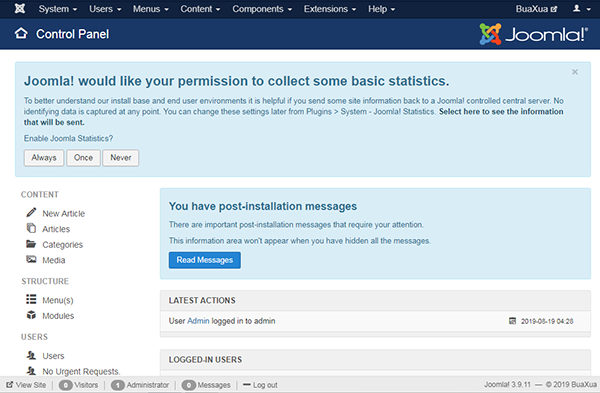The height and width of the screenshot is (393, 600).
Task: Click the Control Panel home icon
Action: [21, 34]
